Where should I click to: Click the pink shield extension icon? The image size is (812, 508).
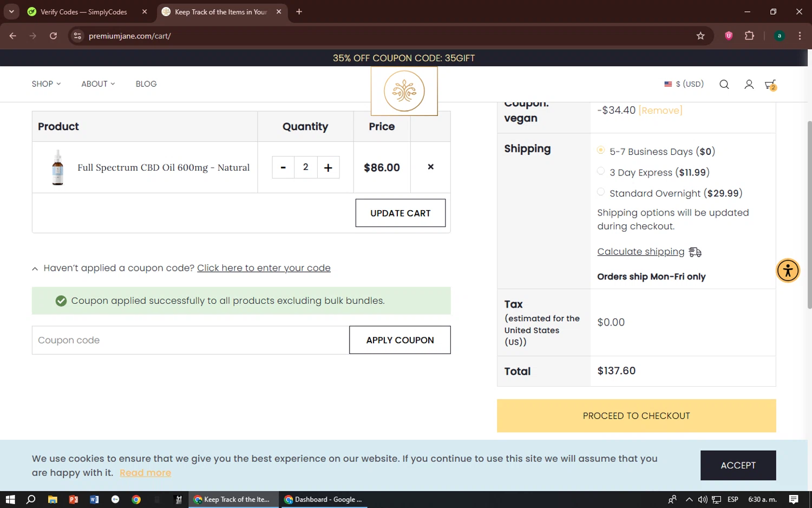point(729,36)
